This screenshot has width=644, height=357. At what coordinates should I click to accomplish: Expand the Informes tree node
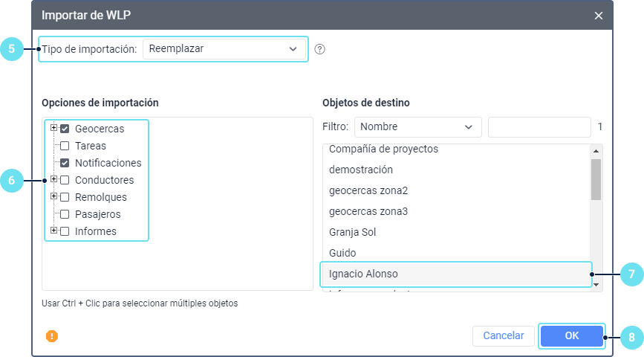(x=53, y=231)
